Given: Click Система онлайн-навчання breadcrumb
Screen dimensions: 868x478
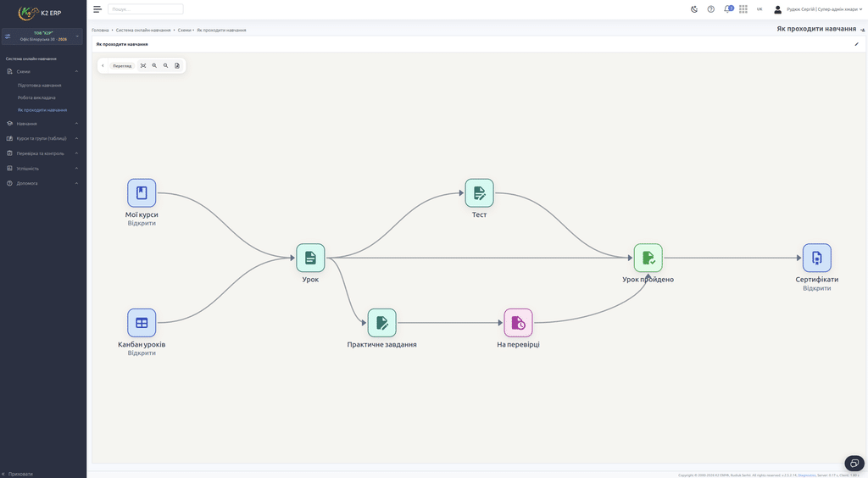Looking at the screenshot, I should [x=142, y=30].
